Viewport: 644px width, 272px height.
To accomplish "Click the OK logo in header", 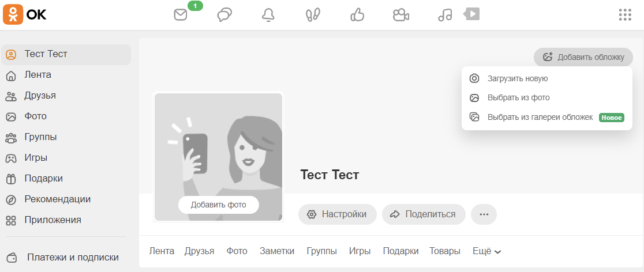I will 25,14.
